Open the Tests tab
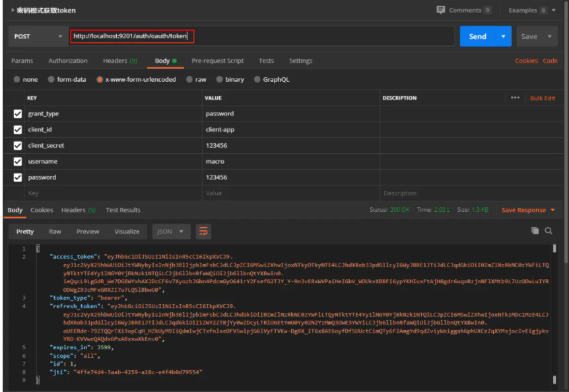 pyautogui.click(x=267, y=61)
